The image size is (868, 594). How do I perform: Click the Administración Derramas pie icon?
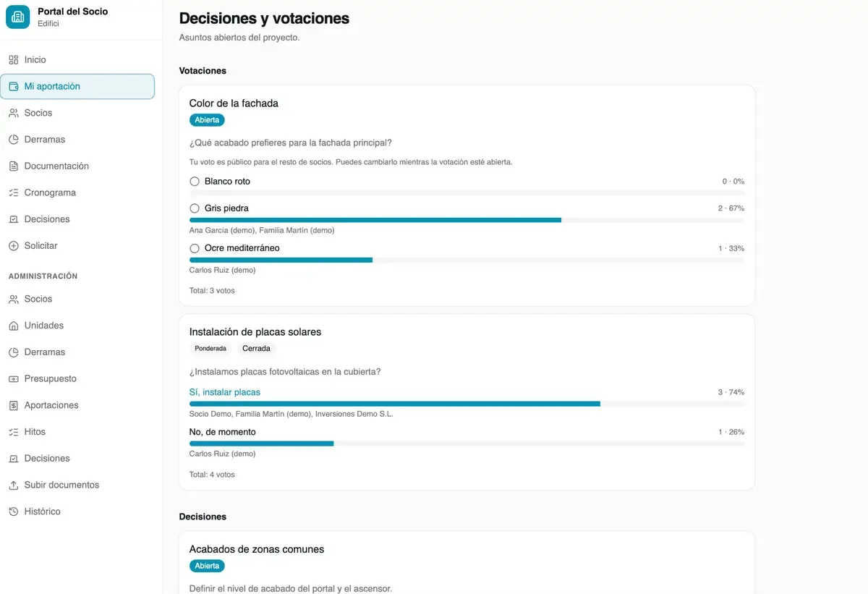pyautogui.click(x=13, y=352)
